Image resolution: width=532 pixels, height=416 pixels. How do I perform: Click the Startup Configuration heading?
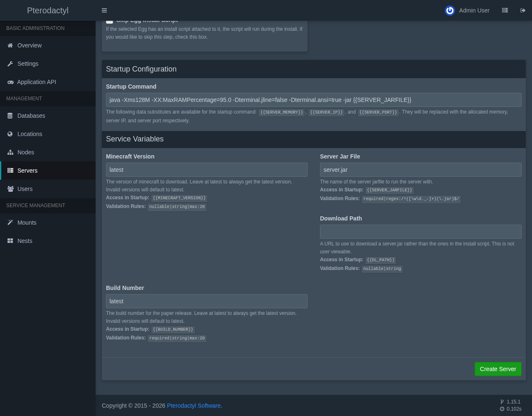(141, 69)
